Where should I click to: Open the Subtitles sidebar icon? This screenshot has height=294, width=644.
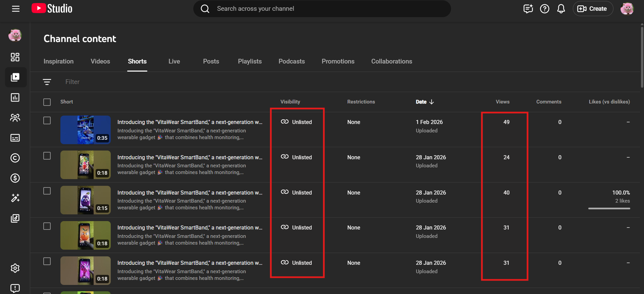[15, 138]
